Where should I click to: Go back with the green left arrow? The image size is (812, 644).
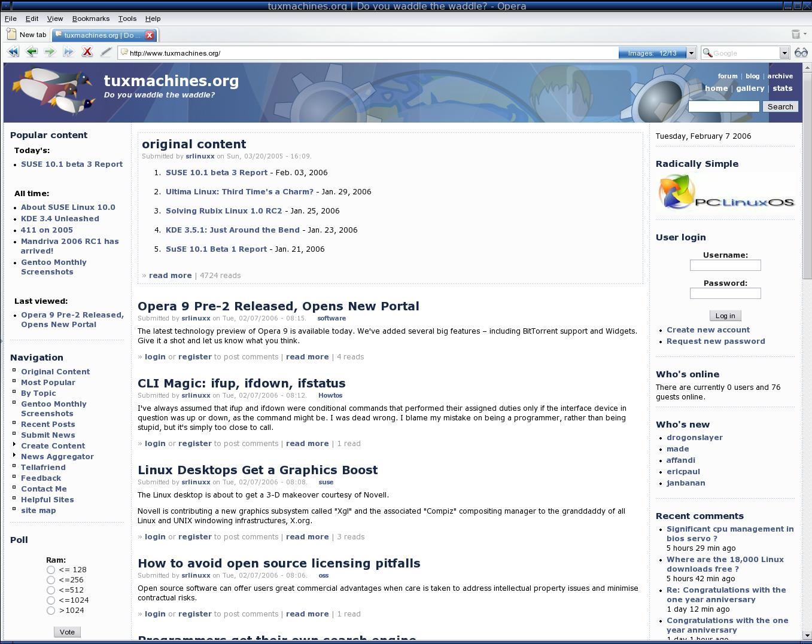click(x=32, y=53)
